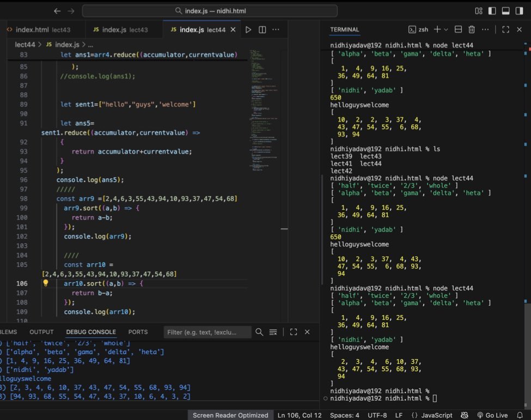
Task: Close the terminal panel
Action: (519, 30)
